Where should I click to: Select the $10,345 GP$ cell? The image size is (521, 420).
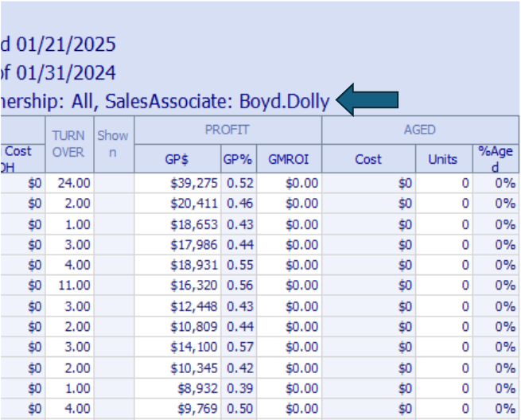pyautogui.click(x=177, y=368)
